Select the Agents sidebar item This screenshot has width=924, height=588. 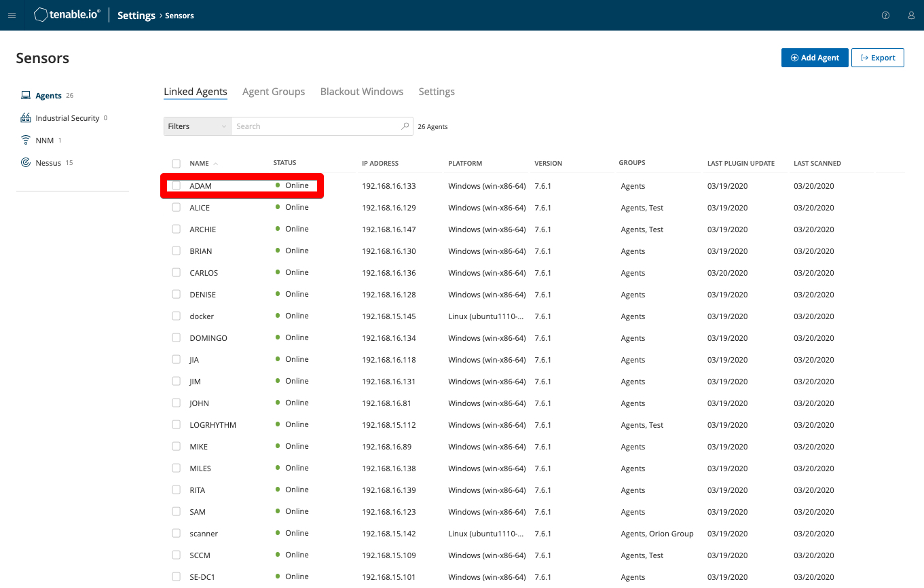[x=48, y=96]
